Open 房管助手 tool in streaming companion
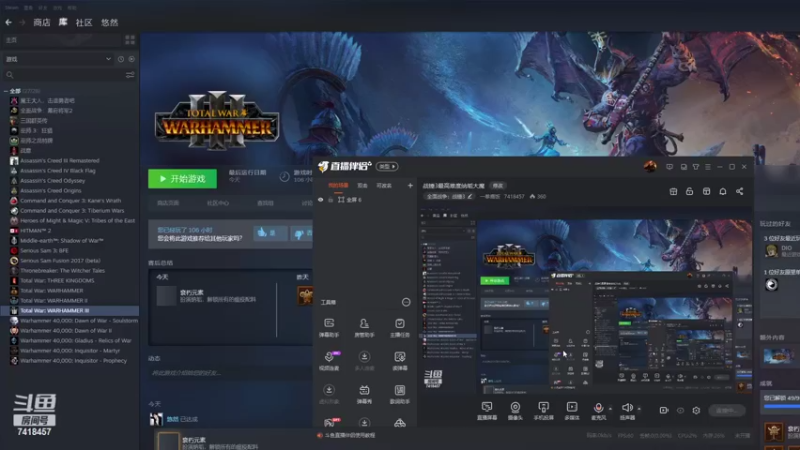The image size is (800, 450). [x=364, y=328]
